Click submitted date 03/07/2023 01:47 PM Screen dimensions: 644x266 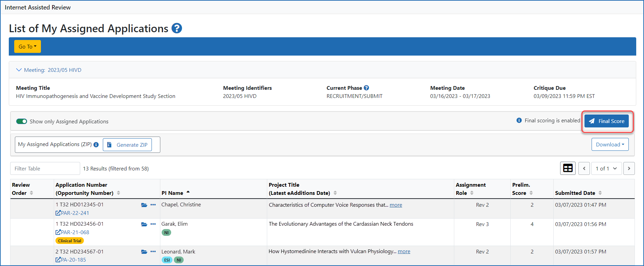click(580, 205)
